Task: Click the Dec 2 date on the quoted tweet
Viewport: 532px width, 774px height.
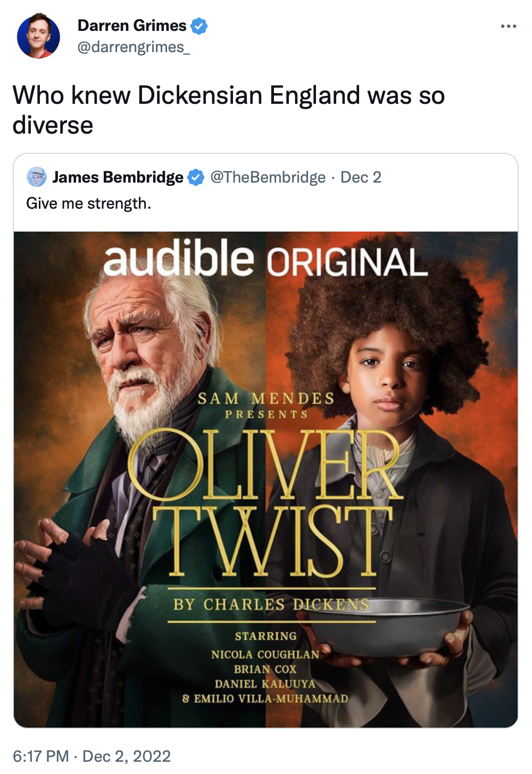Action: click(361, 177)
